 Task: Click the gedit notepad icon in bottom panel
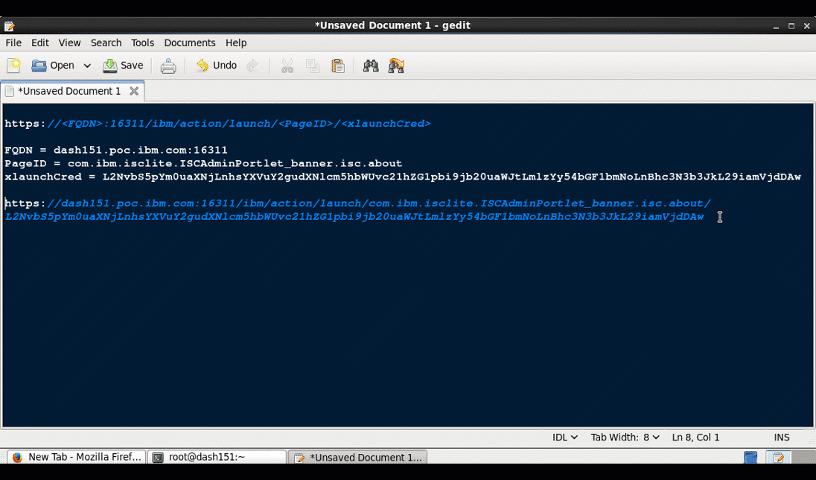[x=778, y=457]
